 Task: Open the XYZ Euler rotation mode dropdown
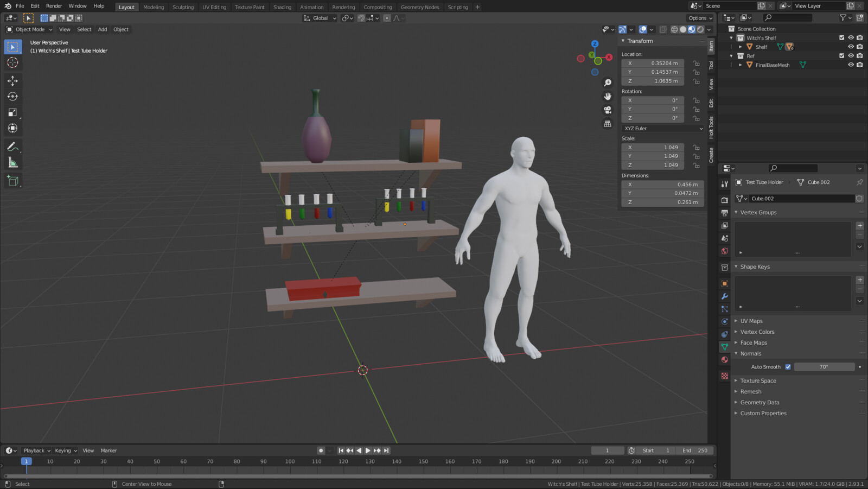coord(663,129)
